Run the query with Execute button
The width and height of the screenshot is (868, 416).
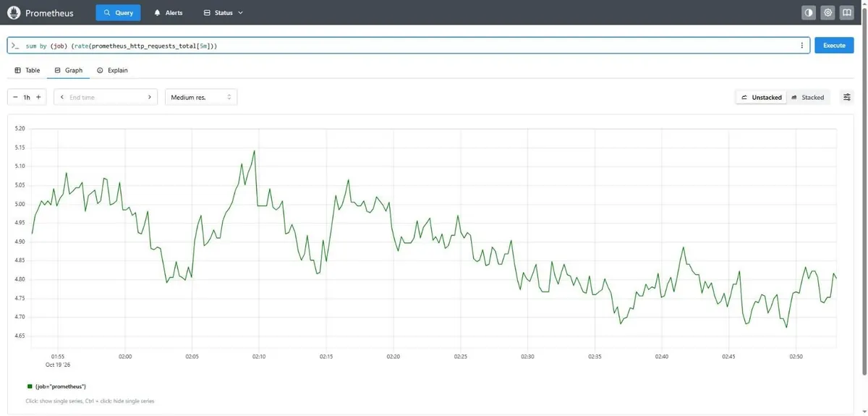coord(834,45)
